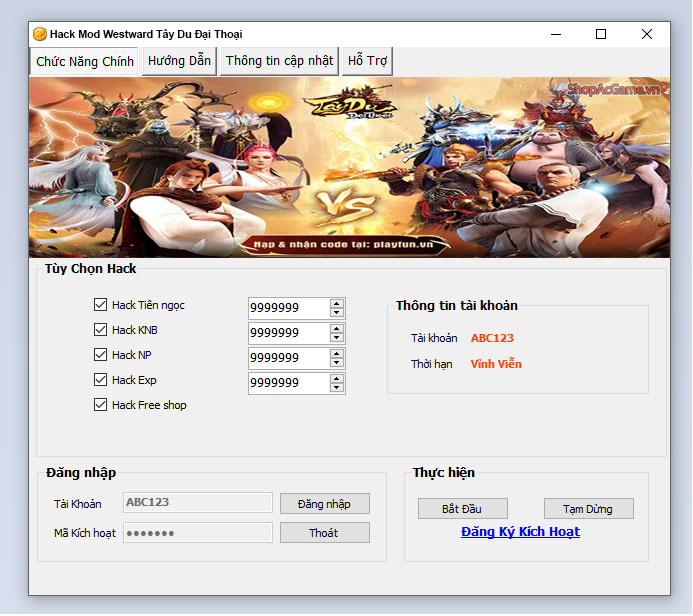
Task: Open the Hướng Dẫn tab
Action: [x=179, y=61]
